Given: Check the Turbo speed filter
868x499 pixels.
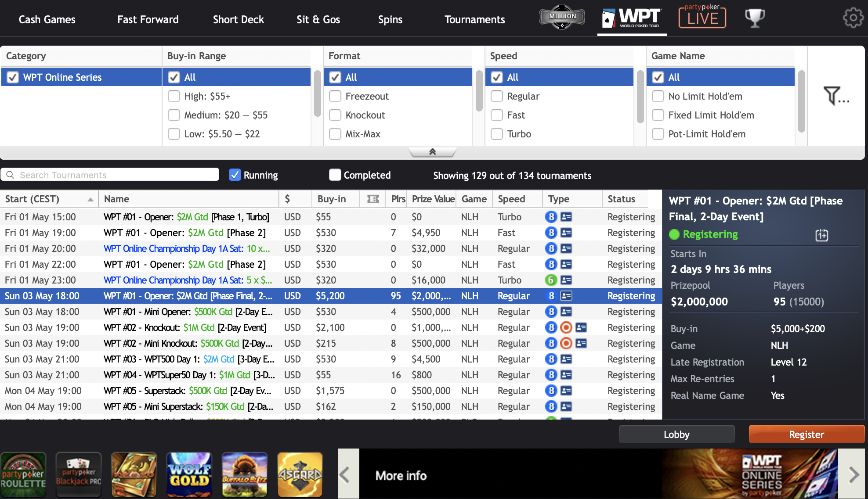Looking at the screenshot, I should (497, 134).
